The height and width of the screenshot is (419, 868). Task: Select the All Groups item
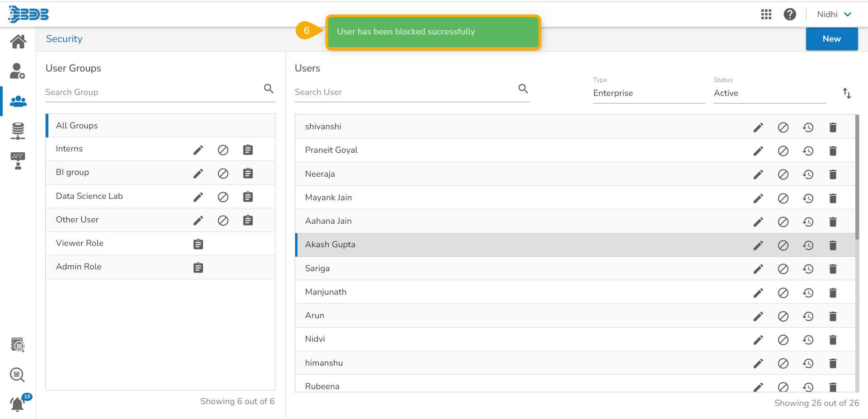coord(160,126)
